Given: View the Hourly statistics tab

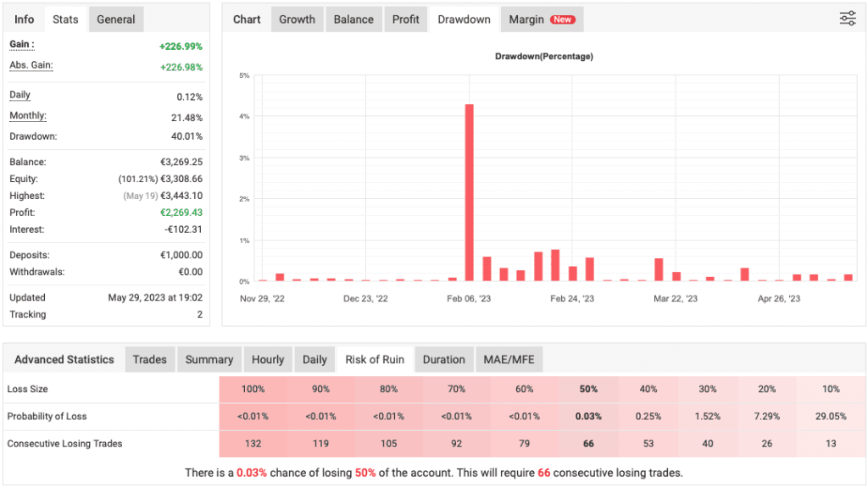Looking at the screenshot, I should pyautogui.click(x=268, y=359).
